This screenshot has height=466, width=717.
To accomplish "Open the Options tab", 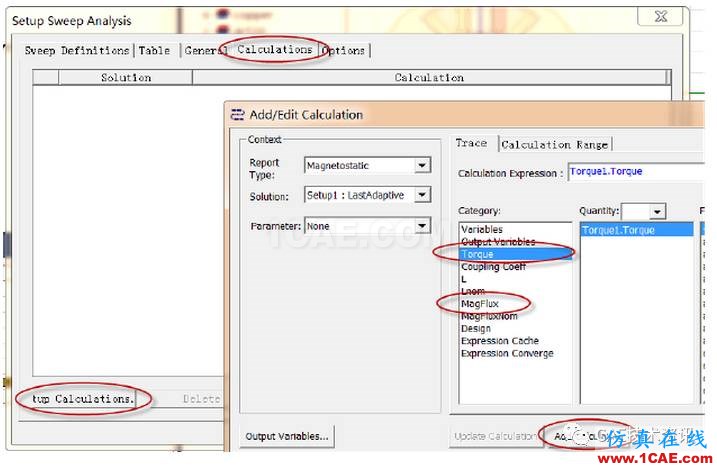I will (x=344, y=50).
